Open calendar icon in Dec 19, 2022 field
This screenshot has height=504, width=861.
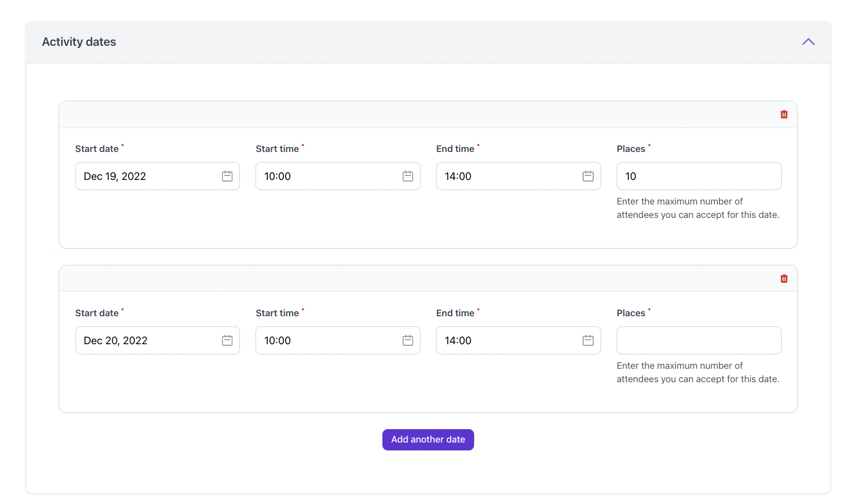[227, 176]
